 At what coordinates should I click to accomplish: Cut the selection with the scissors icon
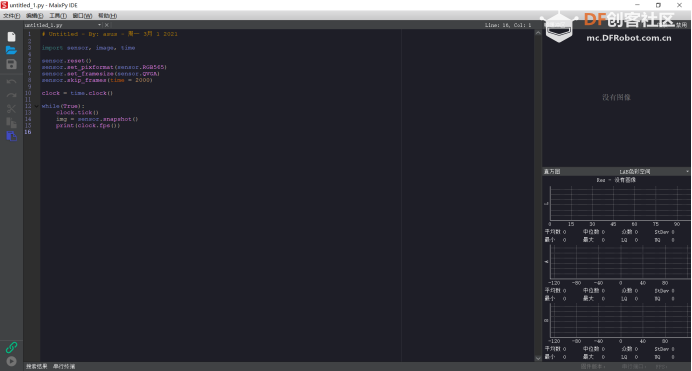11,109
